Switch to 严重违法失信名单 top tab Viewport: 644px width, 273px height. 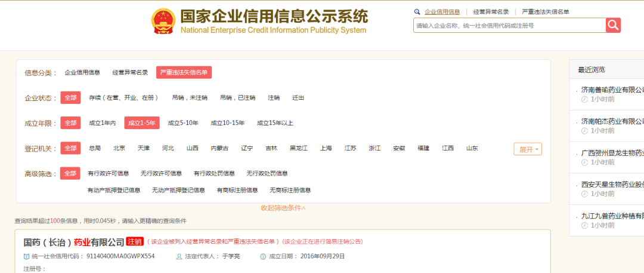[x=545, y=12]
